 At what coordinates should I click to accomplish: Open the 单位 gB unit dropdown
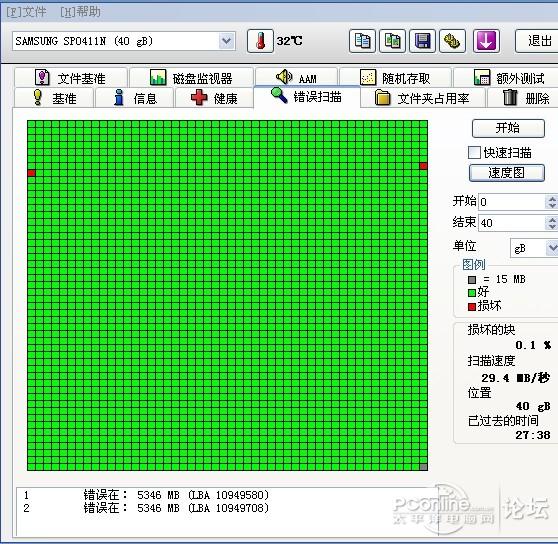[552, 248]
